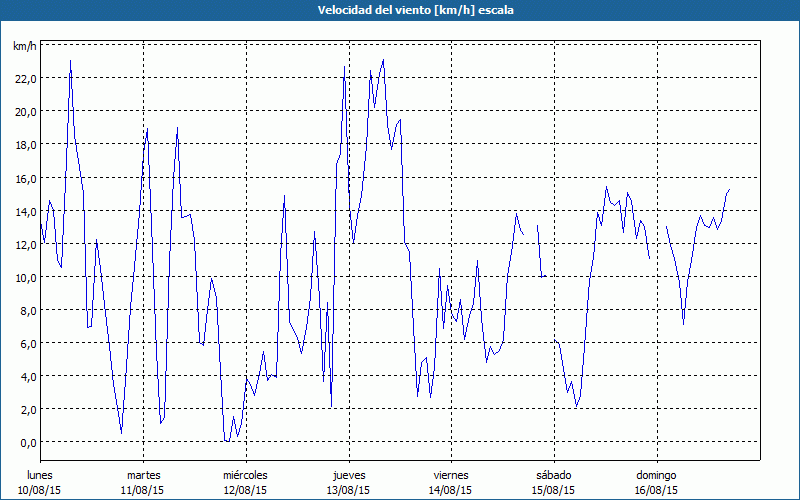Select the "domingo" day label

coord(656,475)
